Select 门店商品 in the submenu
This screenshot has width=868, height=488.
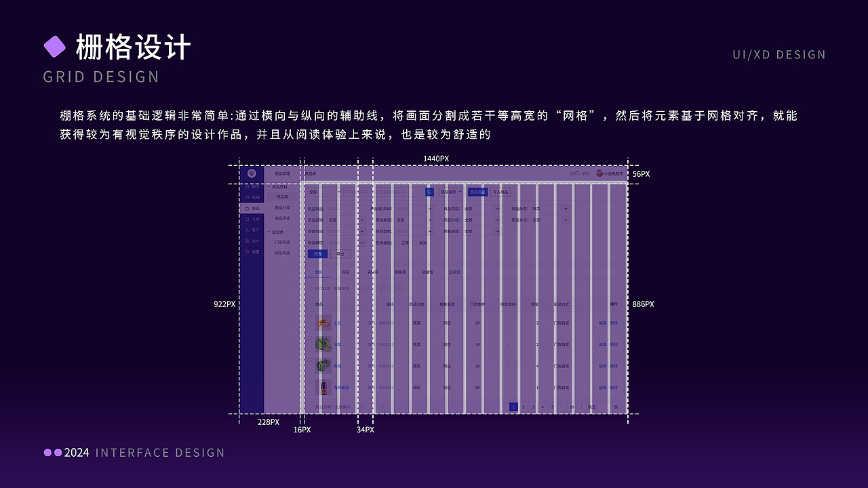[x=282, y=242]
